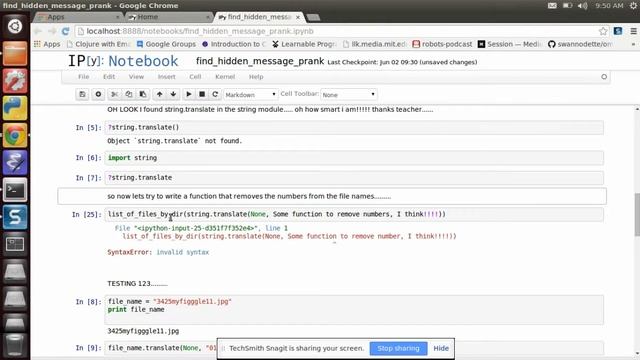Insert cell below with plus icon

tap(98, 94)
